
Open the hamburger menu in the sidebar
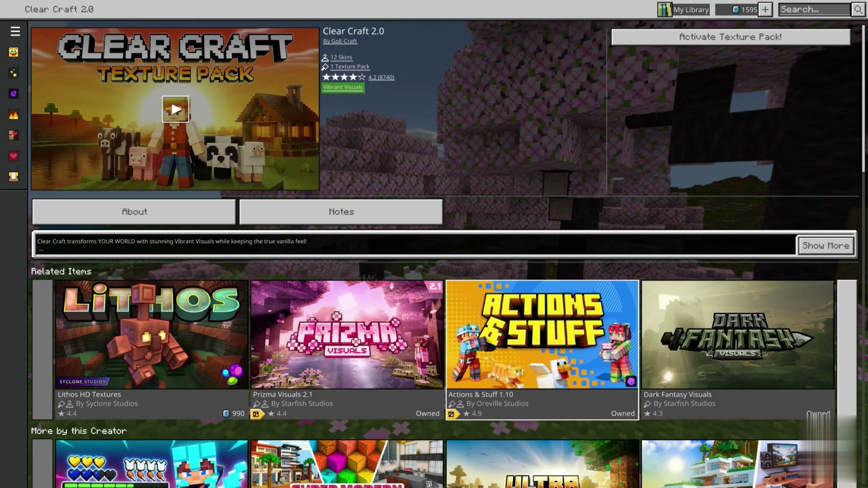(x=15, y=31)
